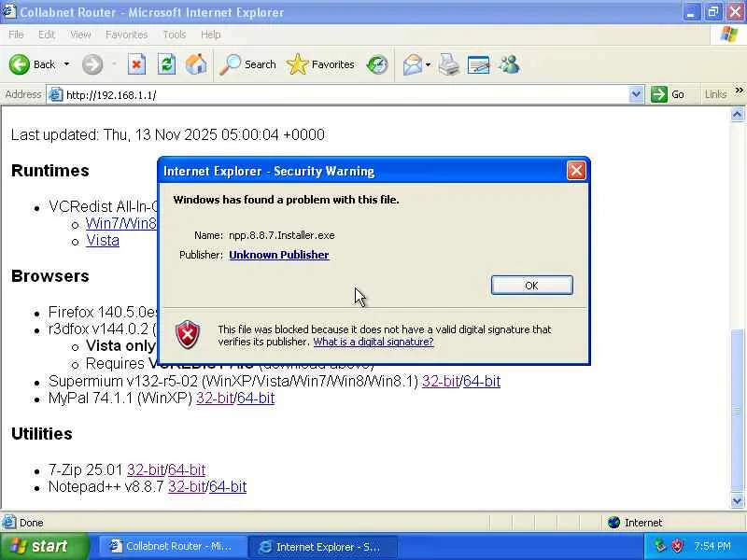Close the Security Warning dialog

(x=576, y=171)
